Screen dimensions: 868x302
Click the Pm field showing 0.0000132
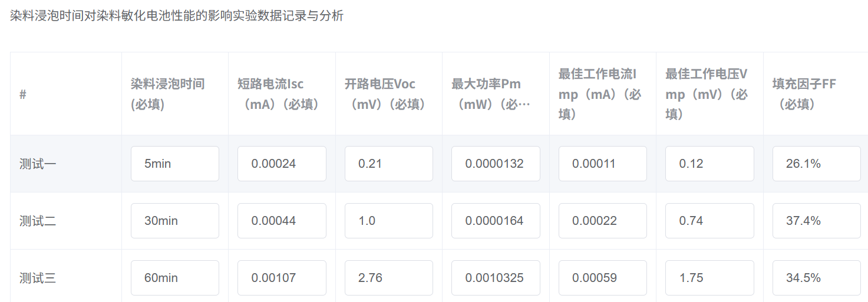pyautogui.click(x=496, y=164)
